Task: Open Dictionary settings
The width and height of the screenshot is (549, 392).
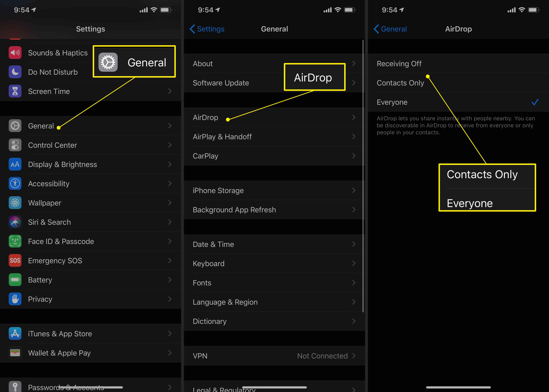Action: click(x=274, y=321)
